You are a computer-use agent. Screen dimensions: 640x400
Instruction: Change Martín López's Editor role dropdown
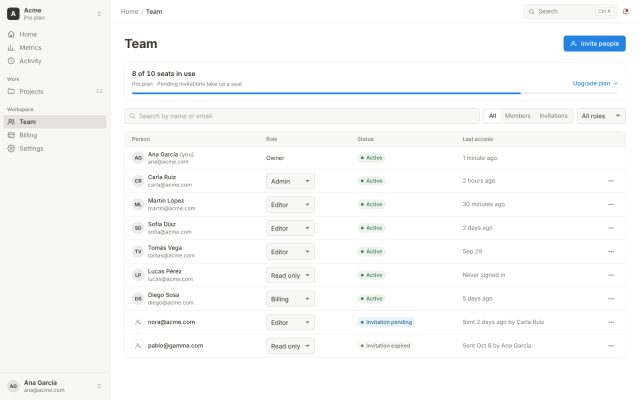click(290, 205)
